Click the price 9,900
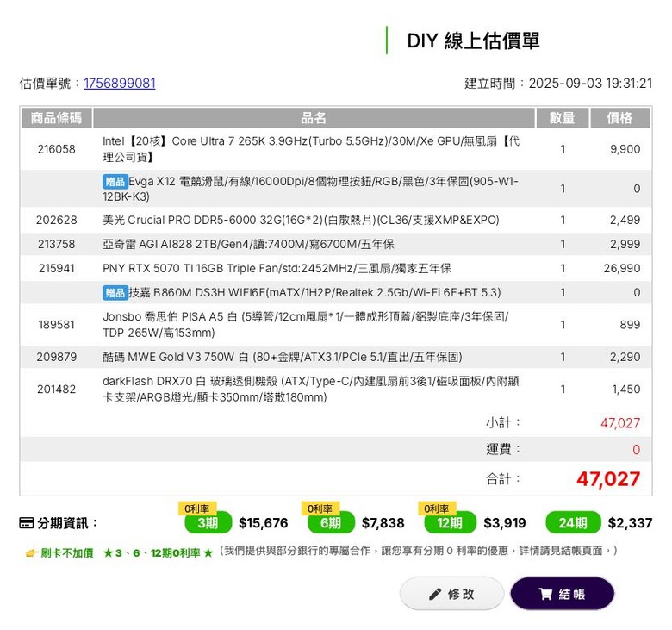 point(625,149)
